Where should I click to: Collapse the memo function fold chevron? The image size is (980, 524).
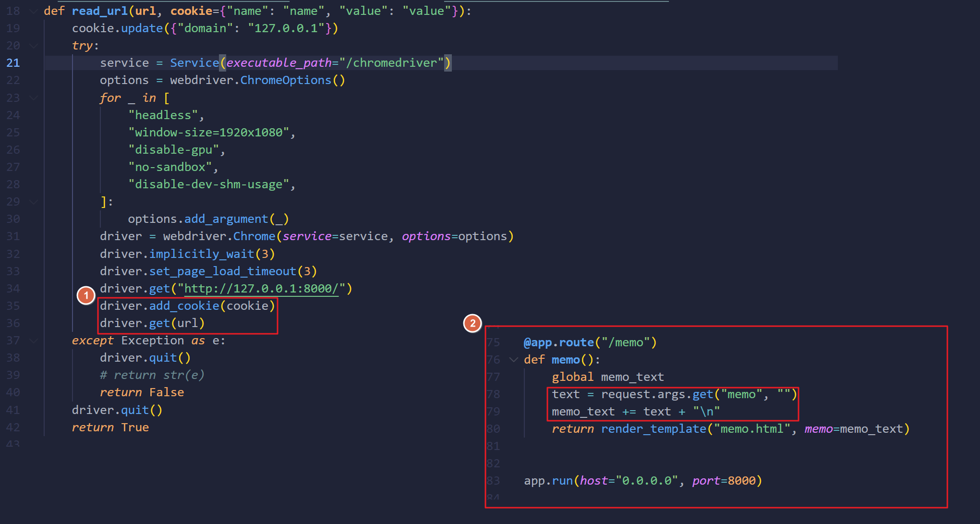(x=514, y=360)
